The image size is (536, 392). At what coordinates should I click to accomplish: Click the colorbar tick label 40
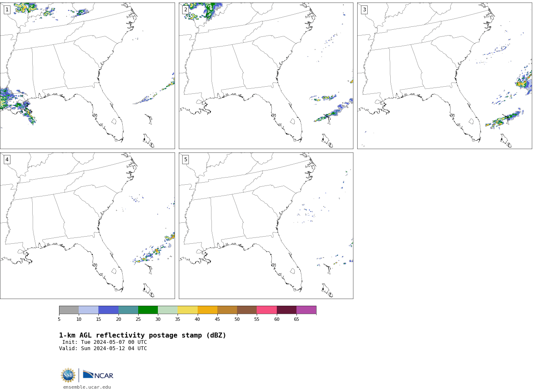click(197, 320)
